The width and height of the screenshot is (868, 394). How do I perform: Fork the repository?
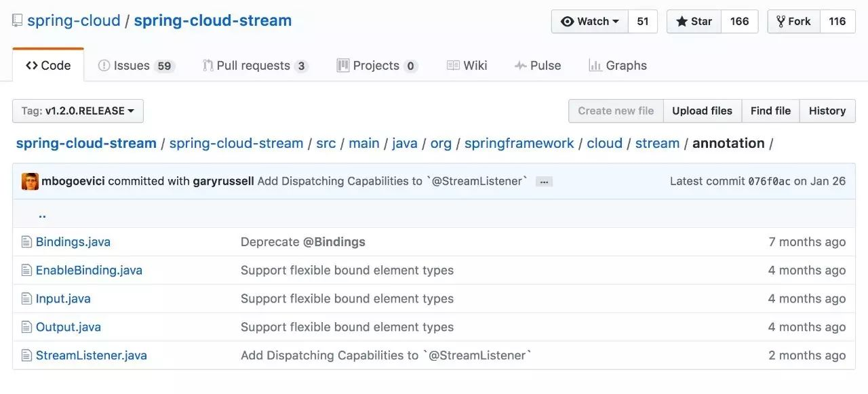793,22
